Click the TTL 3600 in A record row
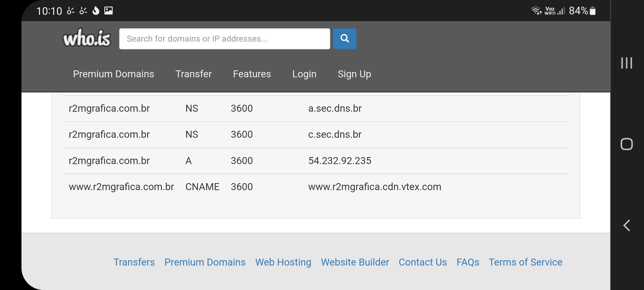The height and width of the screenshot is (290, 644). [x=242, y=161]
